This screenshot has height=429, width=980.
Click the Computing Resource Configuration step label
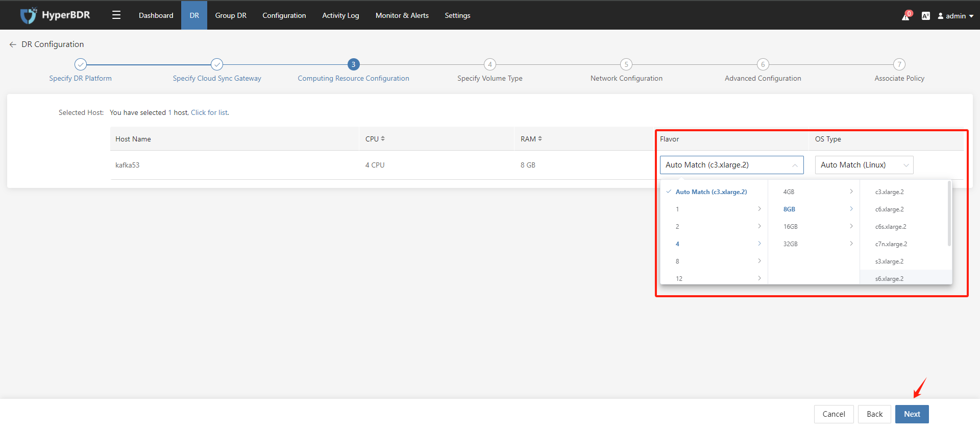[x=353, y=78]
